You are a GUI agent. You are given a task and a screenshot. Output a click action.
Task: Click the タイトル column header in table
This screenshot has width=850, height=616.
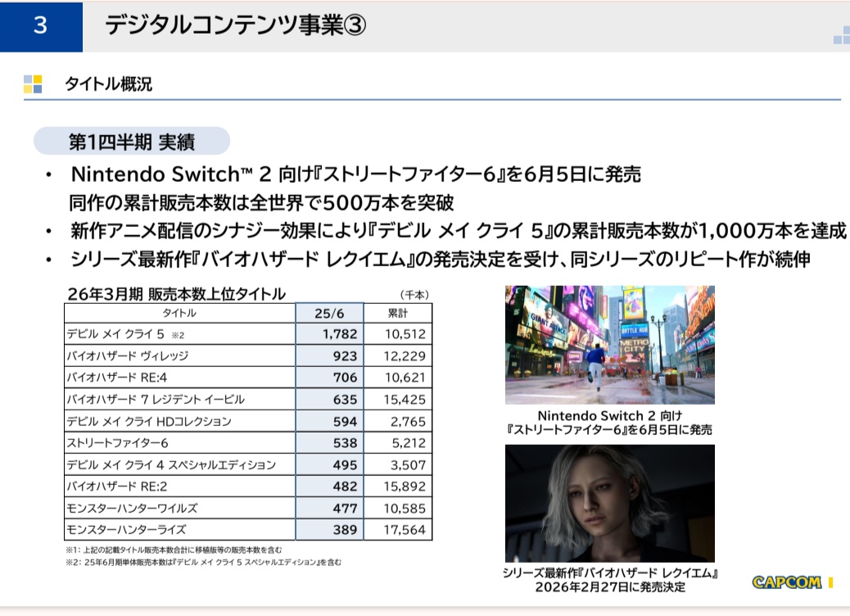[x=179, y=313]
